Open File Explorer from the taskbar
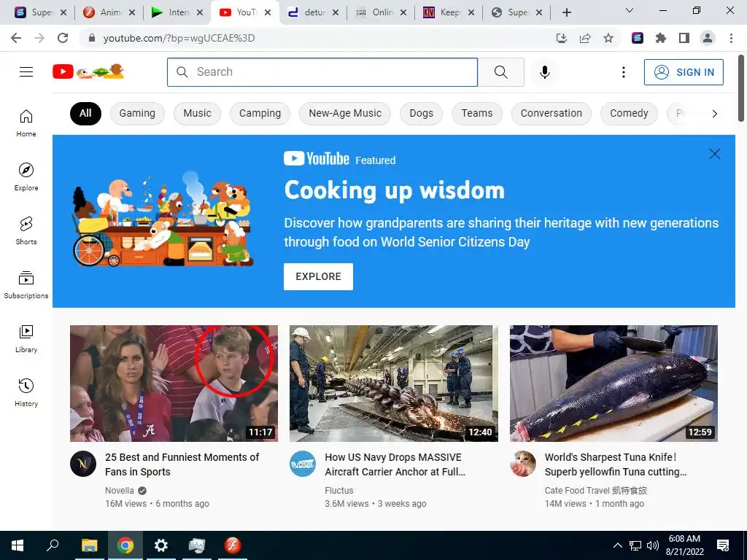 pyautogui.click(x=89, y=545)
